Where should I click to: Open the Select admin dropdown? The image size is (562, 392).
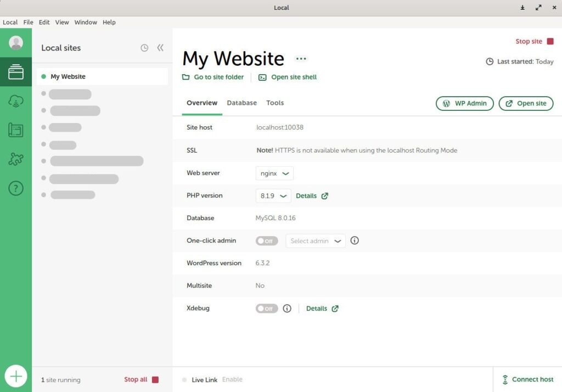pos(316,240)
